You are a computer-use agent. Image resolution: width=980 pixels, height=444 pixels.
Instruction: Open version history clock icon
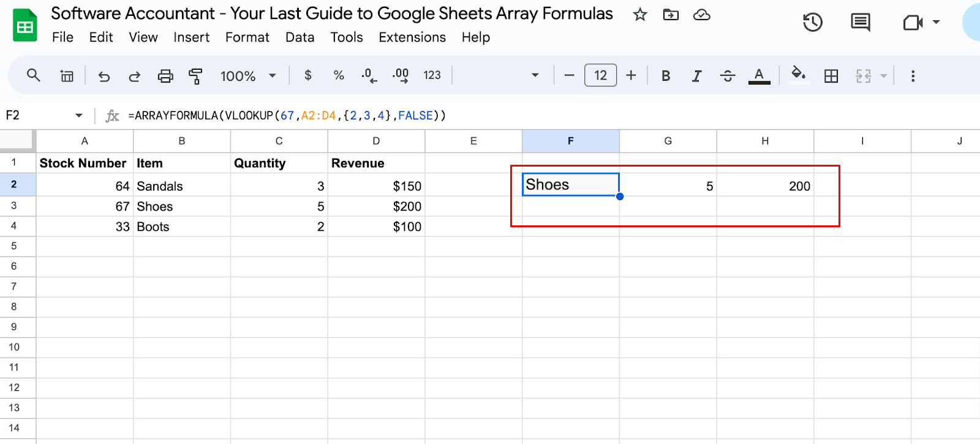pos(813,23)
